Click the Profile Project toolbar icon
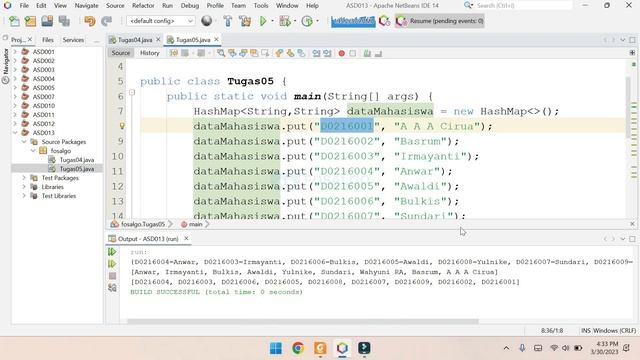Screen dimensions: 640x360 point(307,21)
